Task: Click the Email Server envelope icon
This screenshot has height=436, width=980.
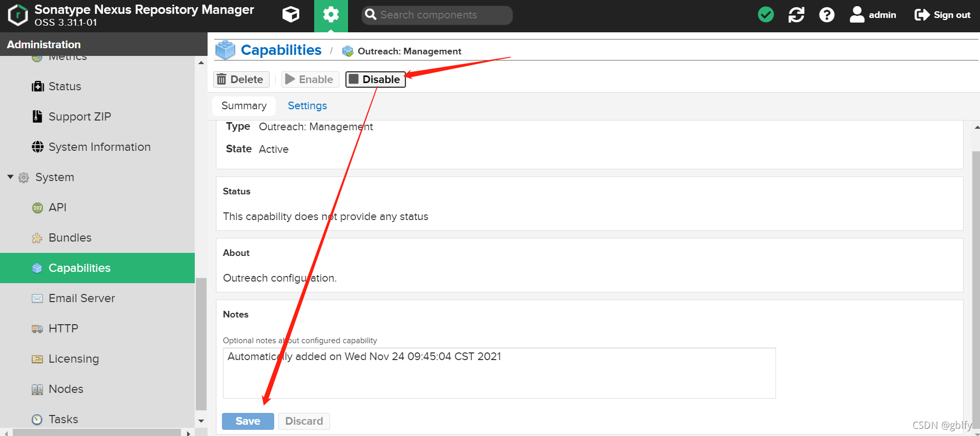Action: (37, 299)
